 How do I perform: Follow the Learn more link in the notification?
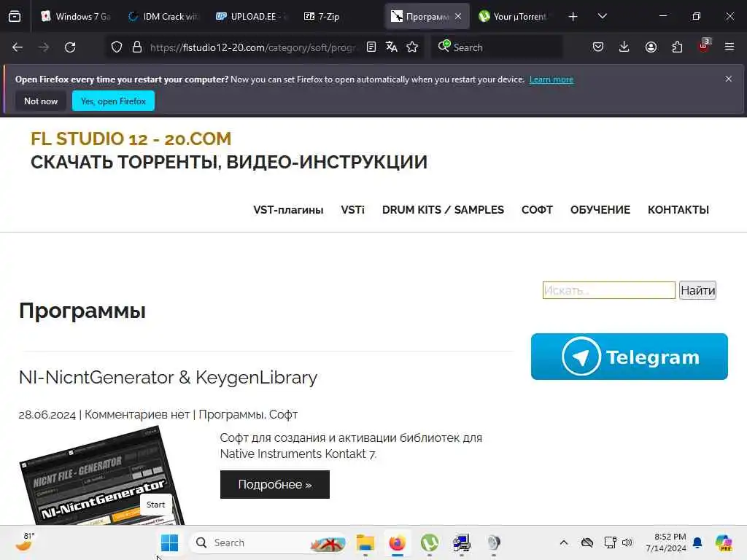pos(551,79)
